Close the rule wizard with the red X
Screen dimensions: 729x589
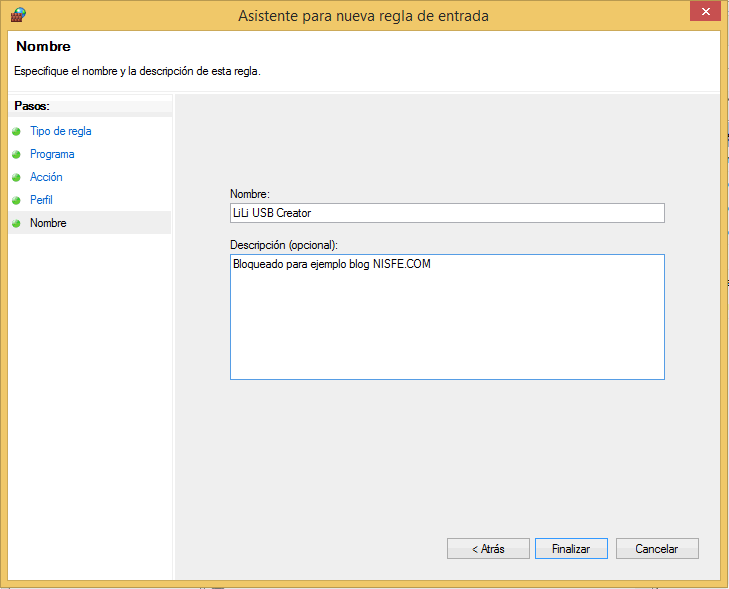point(705,12)
